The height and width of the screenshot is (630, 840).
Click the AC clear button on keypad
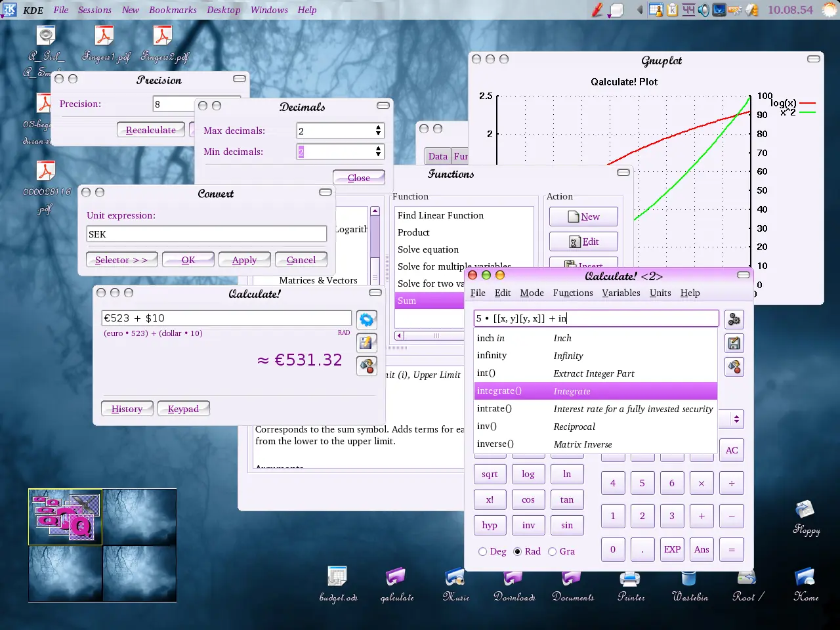pyautogui.click(x=732, y=450)
